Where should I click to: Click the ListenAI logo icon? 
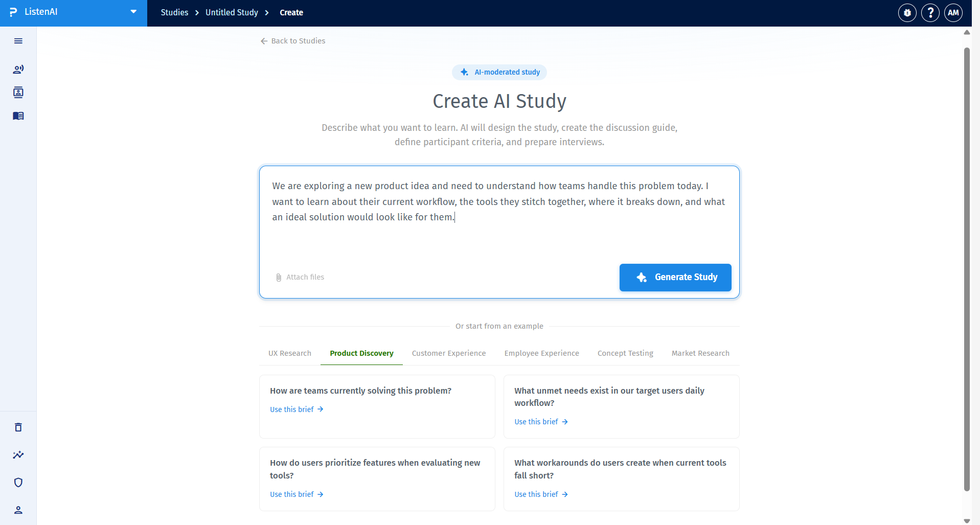[13, 12]
